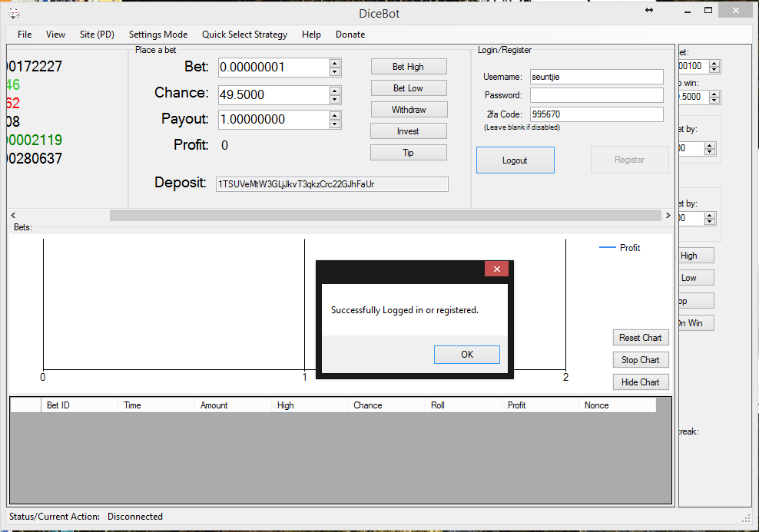
Task: Click the Withdraw button
Action: coord(409,109)
